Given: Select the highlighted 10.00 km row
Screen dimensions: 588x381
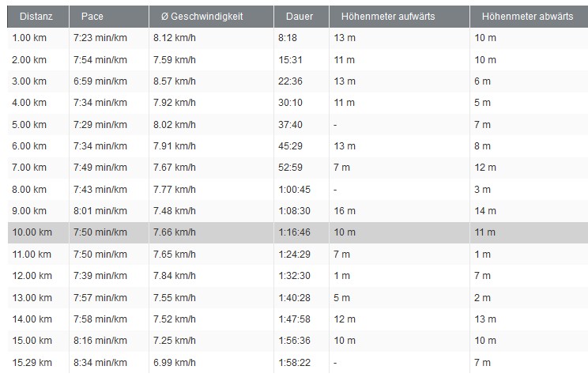Looking at the screenshot, I should coord(294,232).
